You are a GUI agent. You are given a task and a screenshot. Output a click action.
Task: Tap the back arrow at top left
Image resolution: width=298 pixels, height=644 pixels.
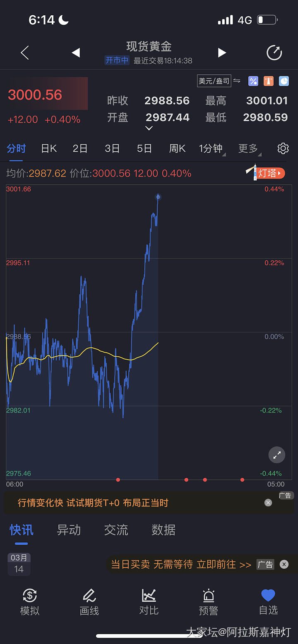(25, 53)
